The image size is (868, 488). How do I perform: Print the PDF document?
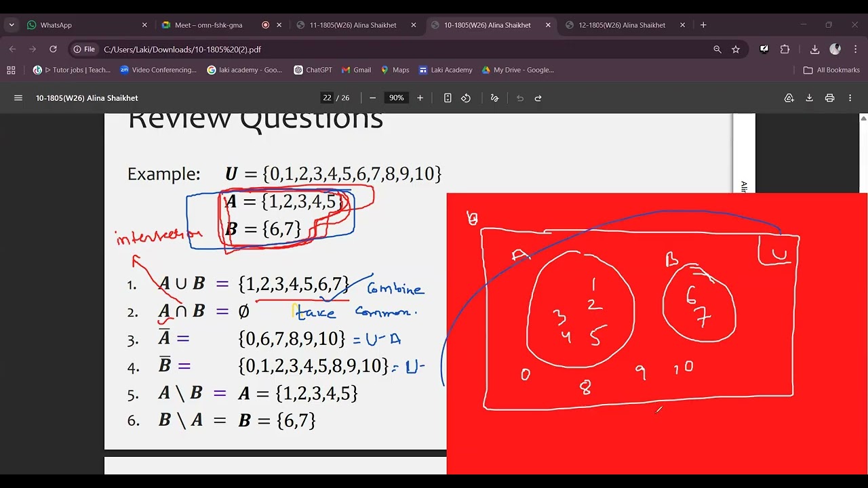pos(829,98)
